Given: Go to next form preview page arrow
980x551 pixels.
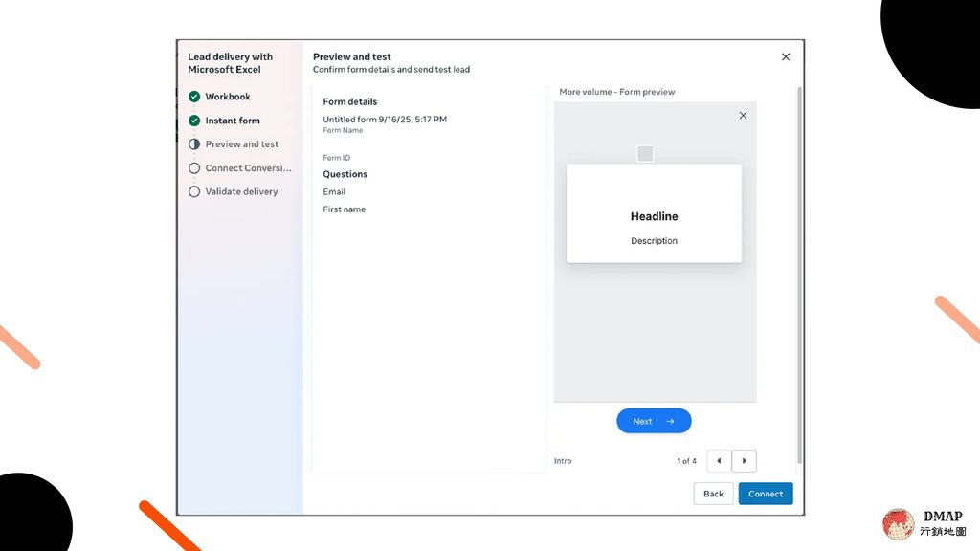Looking at the screenshot, I should tap(744, 461).
